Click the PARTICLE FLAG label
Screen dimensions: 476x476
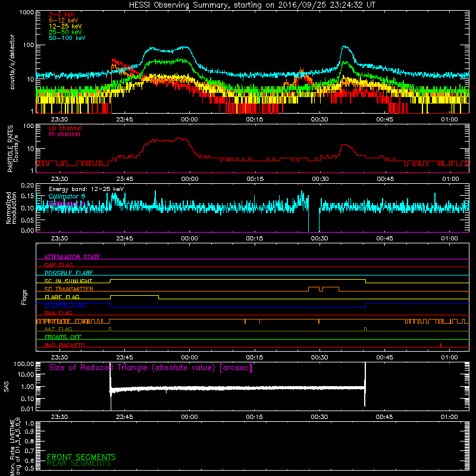pyautogui.click(x=67, y=321)
